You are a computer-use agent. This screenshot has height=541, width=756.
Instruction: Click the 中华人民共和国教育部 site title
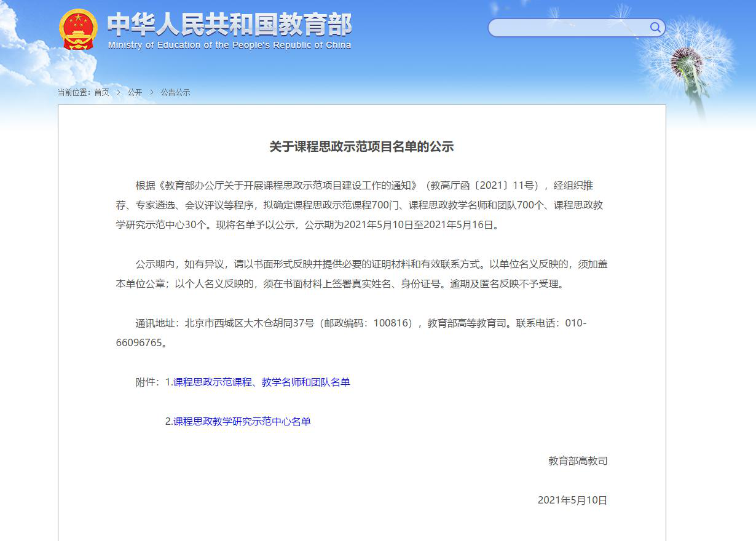(229, 25)
